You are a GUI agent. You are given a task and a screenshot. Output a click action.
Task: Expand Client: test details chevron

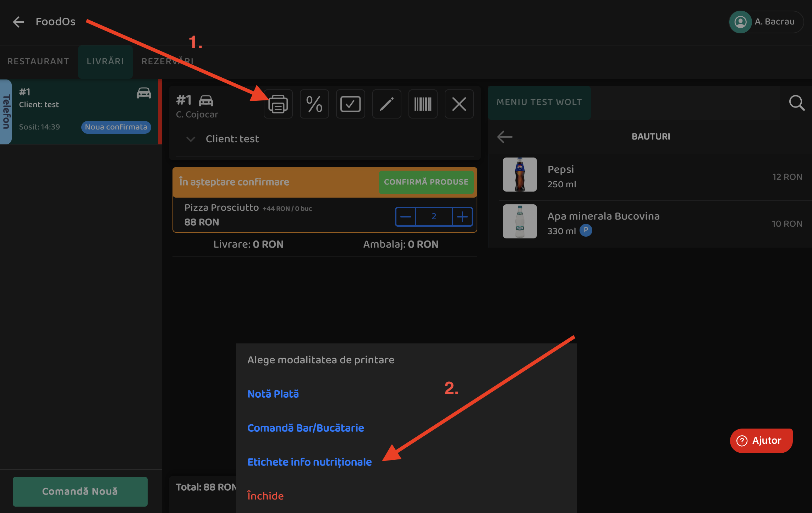tap(191, 139)
